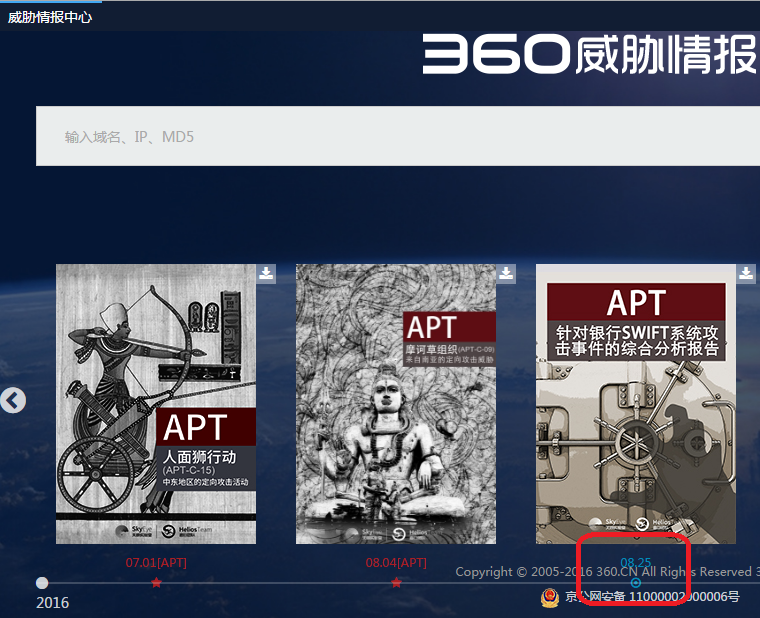This screenshot has width=760, height=618.
Task: Select the 08.04 star timeline marker
Action: 396,583
